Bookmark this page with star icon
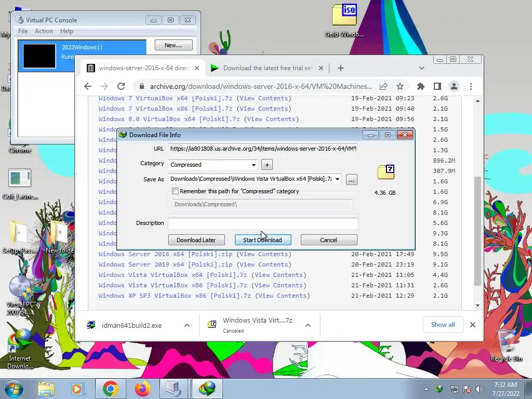This screenshot has height=399, width=532. [x=400, y=87]
